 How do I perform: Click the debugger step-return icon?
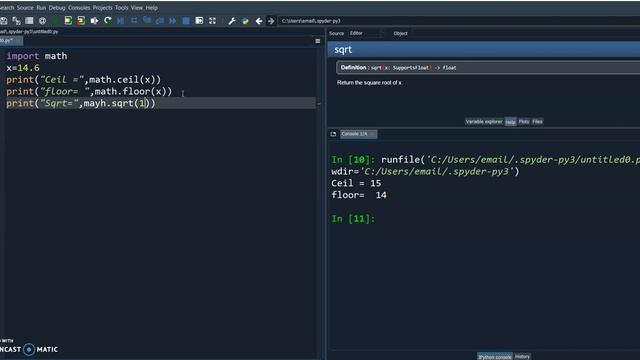click(x=160, y=21)
